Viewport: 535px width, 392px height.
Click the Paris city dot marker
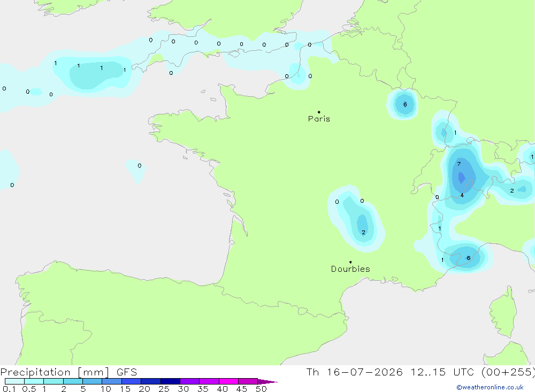pos(319,112)
